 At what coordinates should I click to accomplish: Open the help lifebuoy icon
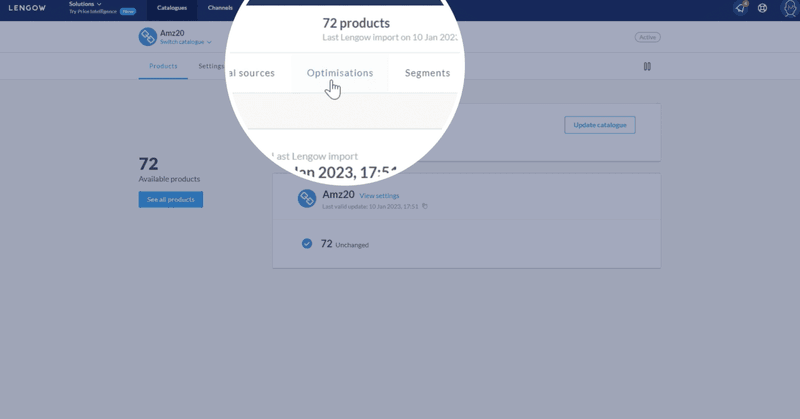pos(762,8)
